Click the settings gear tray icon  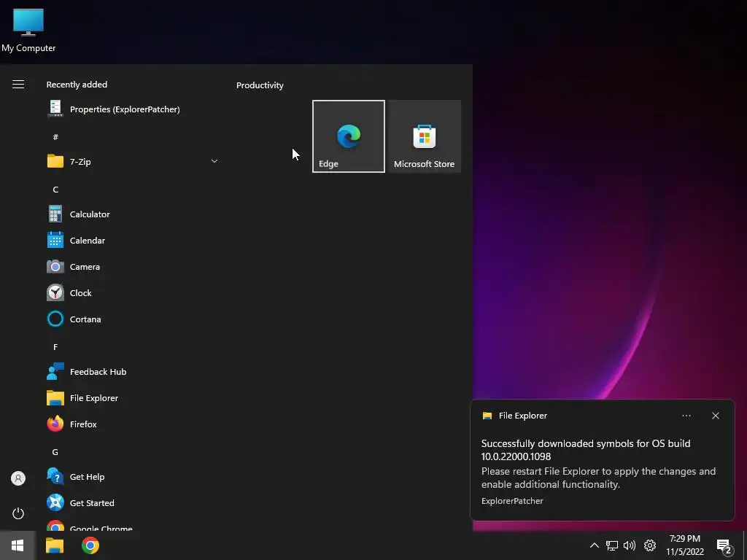650,545
